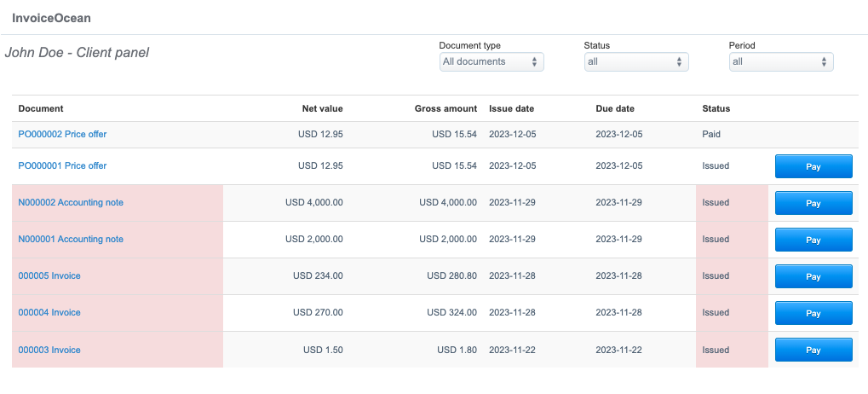Open N000002 Accounting note

[71, 202]
